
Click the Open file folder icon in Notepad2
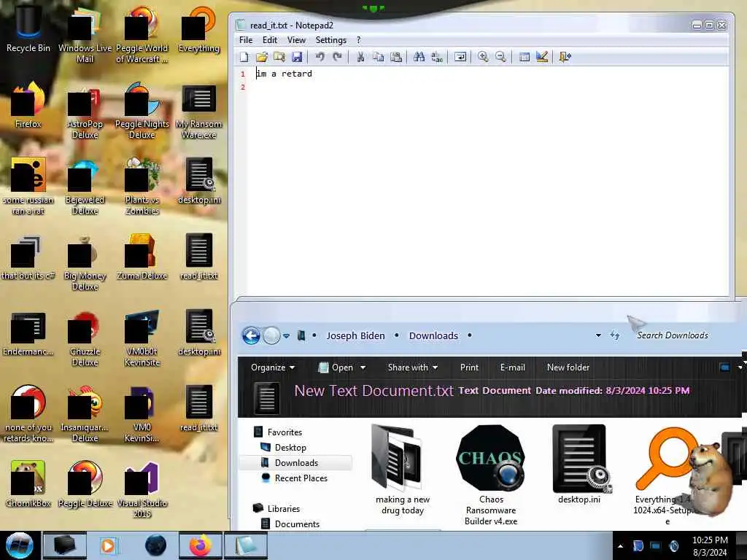[x=262, y=57]
